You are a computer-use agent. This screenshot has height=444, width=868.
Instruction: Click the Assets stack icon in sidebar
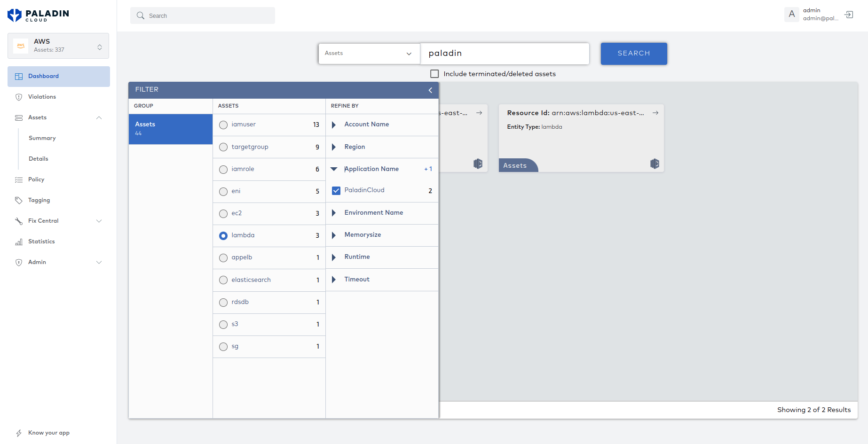19,117
